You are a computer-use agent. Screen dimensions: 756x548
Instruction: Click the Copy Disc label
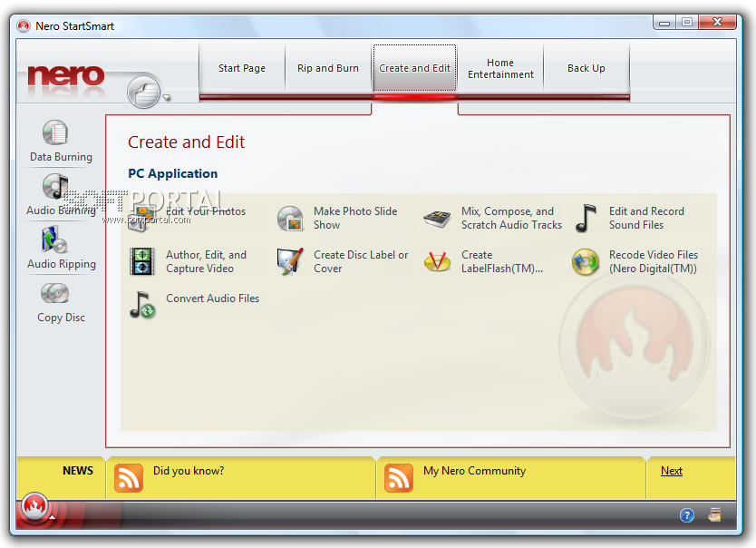[x=62, y=318]
